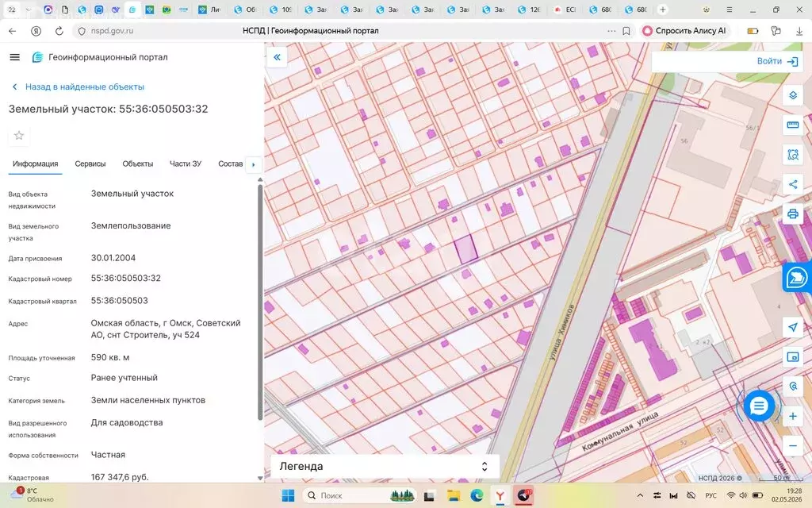Open the blue assistant side widget
Viewport: 812px width, 508px height.
[797, 278]
